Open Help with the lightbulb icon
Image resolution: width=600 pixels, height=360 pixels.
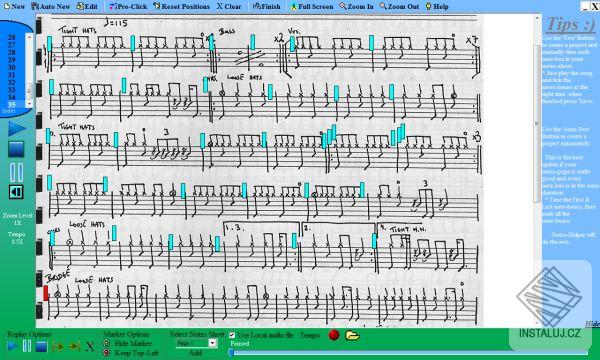[437, 7]
